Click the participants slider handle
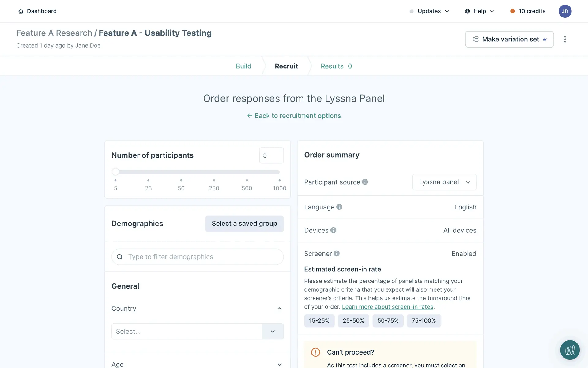This screenshot has height=368, width=588. tap(115, 172)
